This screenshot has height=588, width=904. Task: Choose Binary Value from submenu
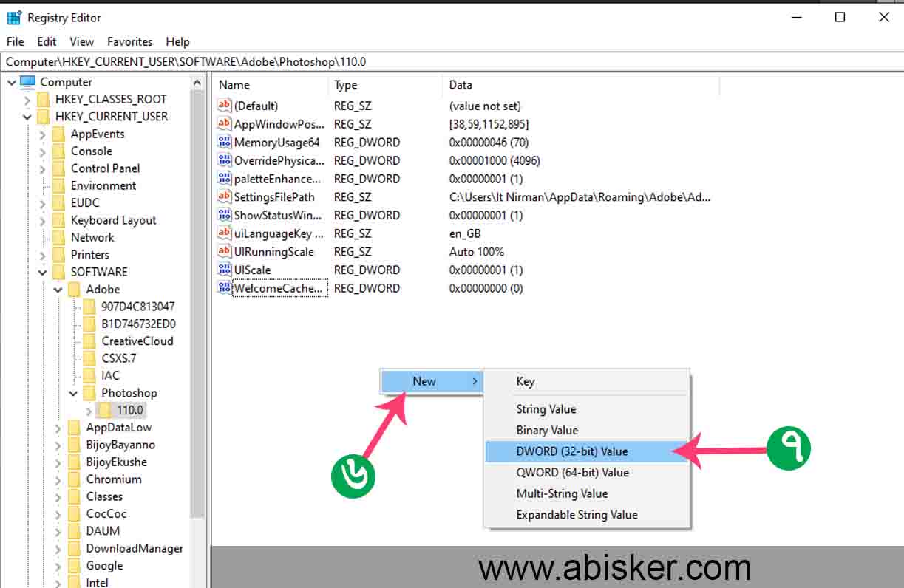[x=586, y=430]
